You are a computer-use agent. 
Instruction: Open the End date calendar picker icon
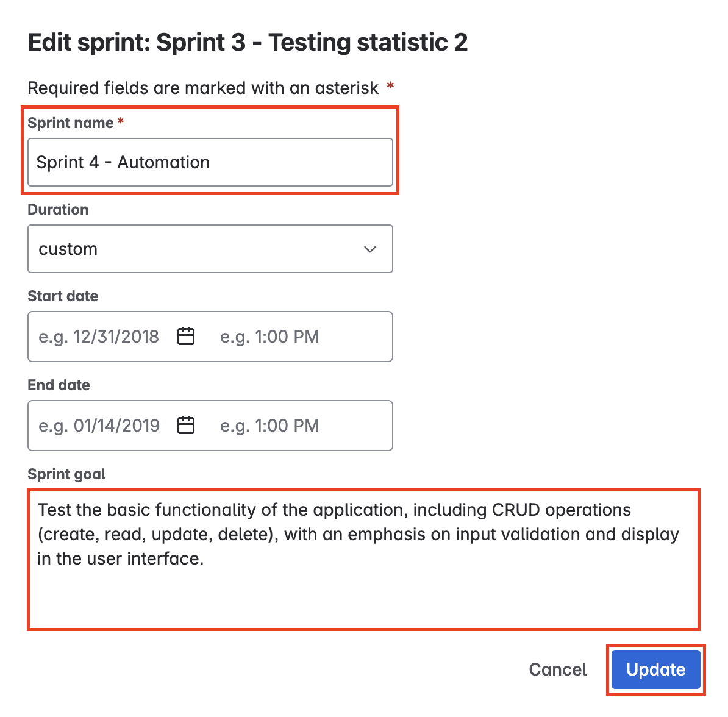(186, 426)
